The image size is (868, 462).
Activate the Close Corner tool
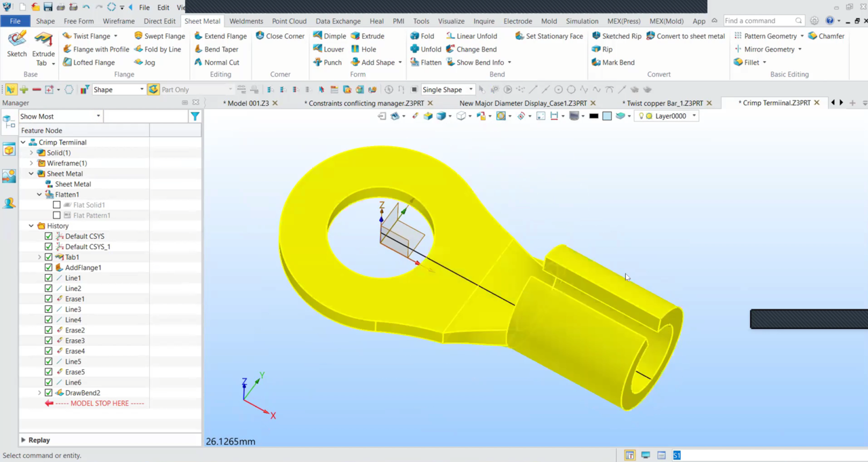point(279,36)
